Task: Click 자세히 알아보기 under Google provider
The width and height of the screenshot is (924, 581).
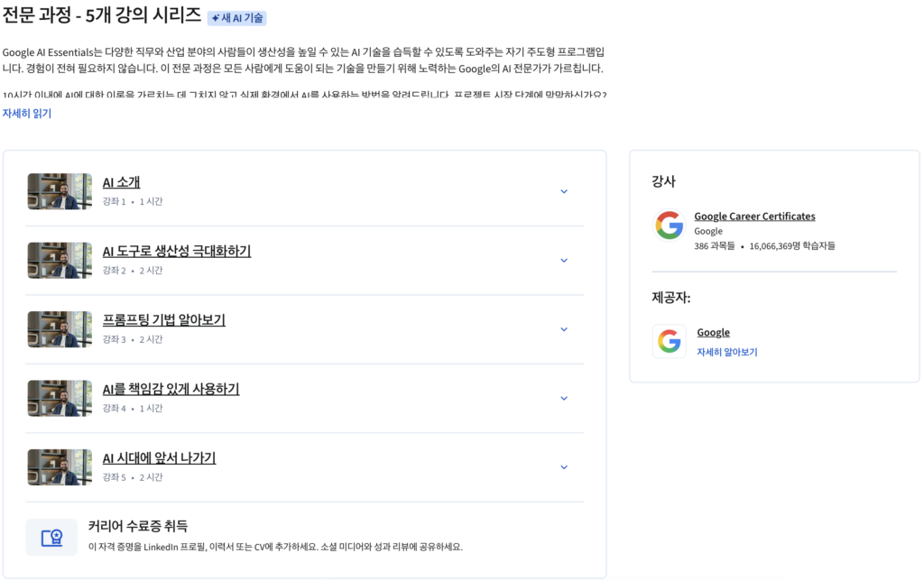Action: [x=727, y=352]
